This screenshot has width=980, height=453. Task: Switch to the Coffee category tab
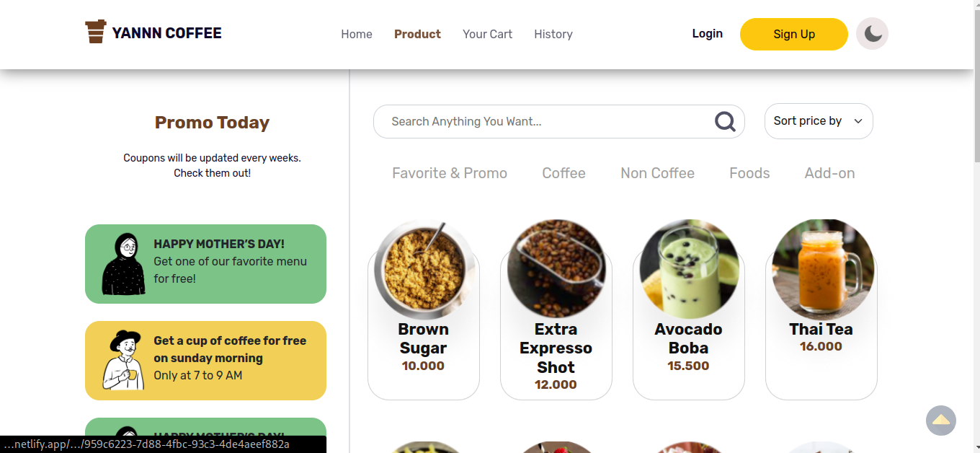(563, 173)
